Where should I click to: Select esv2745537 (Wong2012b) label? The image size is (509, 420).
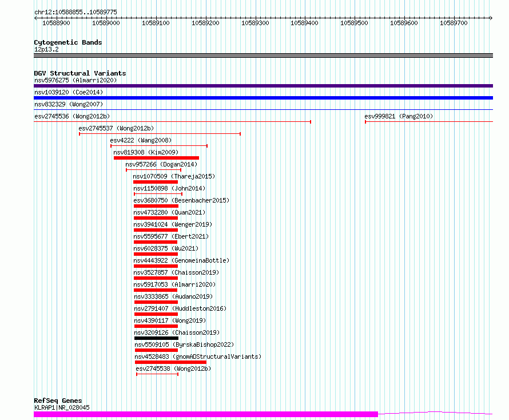(x=116, y=128)
